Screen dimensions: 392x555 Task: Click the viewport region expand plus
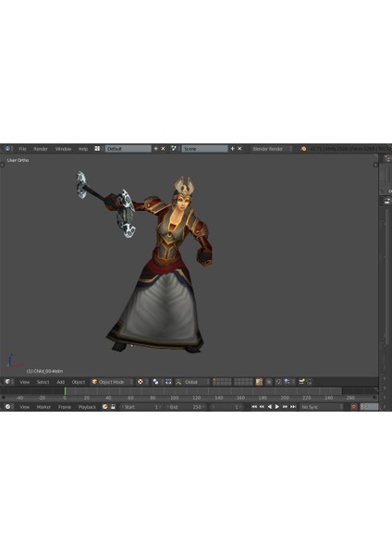click(375, 165)
